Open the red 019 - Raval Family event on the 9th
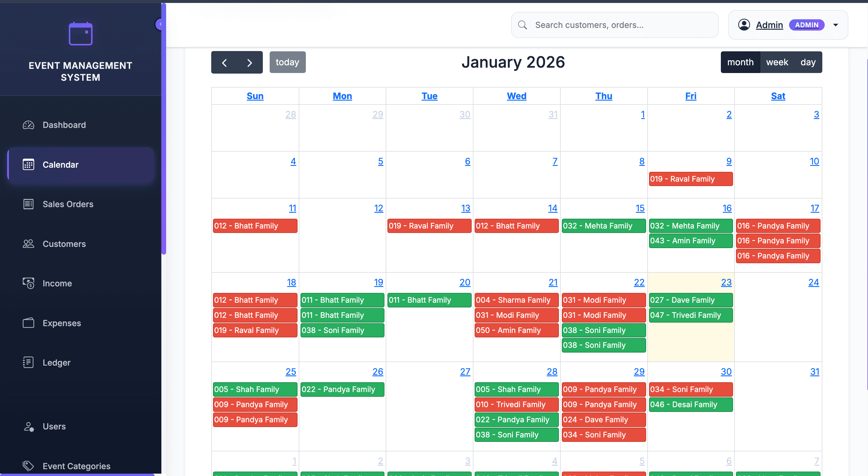Viewport: 868px width, 476px height. coord(690,179)
